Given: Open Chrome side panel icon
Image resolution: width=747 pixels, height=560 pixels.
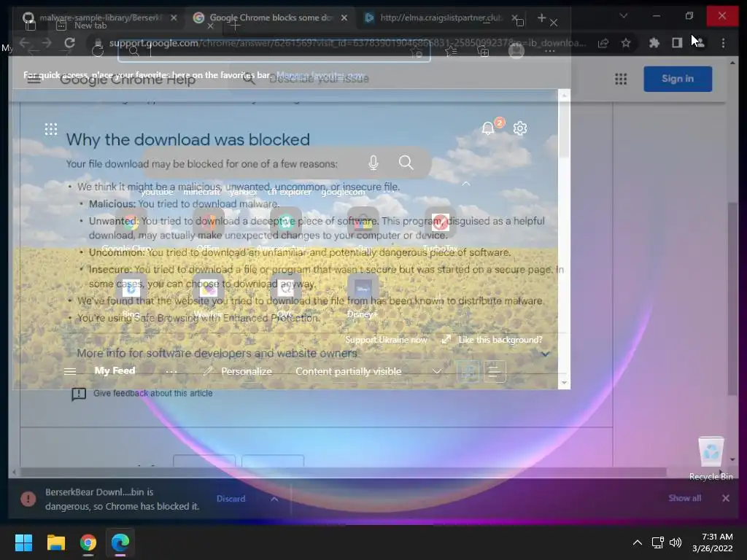Looking at the screenshot, I should coord(677,43).
